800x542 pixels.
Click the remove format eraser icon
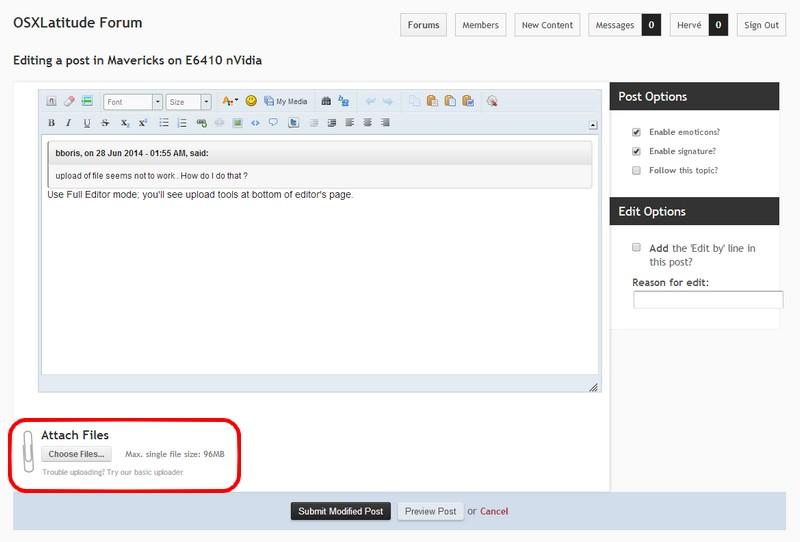[x=69, y=101]
